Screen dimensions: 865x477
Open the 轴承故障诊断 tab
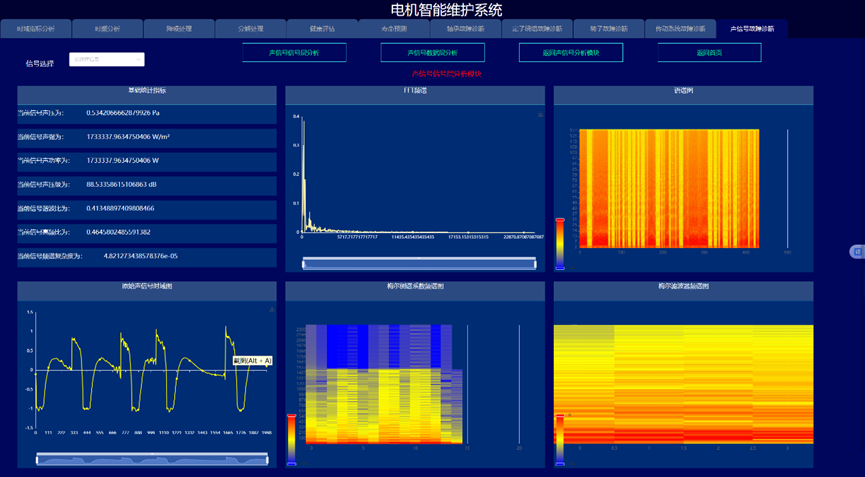(465, 29)
